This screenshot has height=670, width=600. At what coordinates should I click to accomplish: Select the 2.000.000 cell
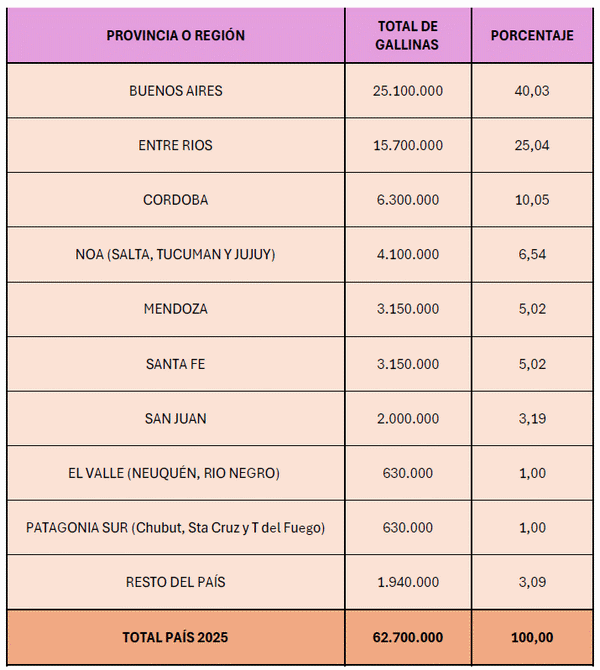pyautogui.click(x=408, y=418)
